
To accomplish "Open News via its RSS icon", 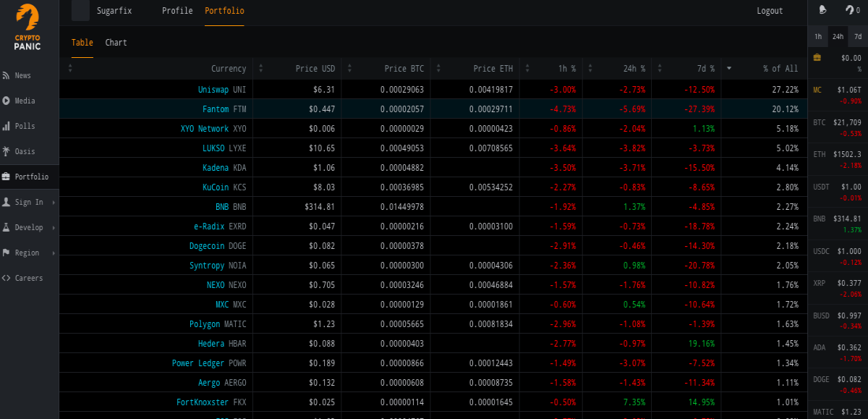I will point(7,75).
